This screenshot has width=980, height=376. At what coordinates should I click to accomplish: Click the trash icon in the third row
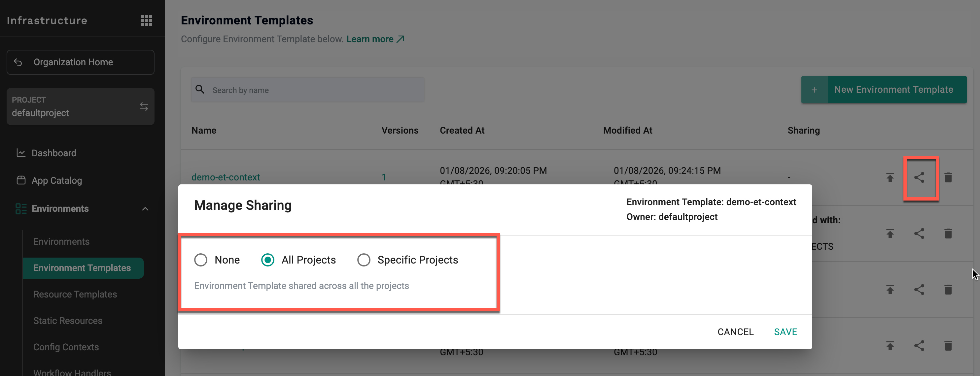948,290
